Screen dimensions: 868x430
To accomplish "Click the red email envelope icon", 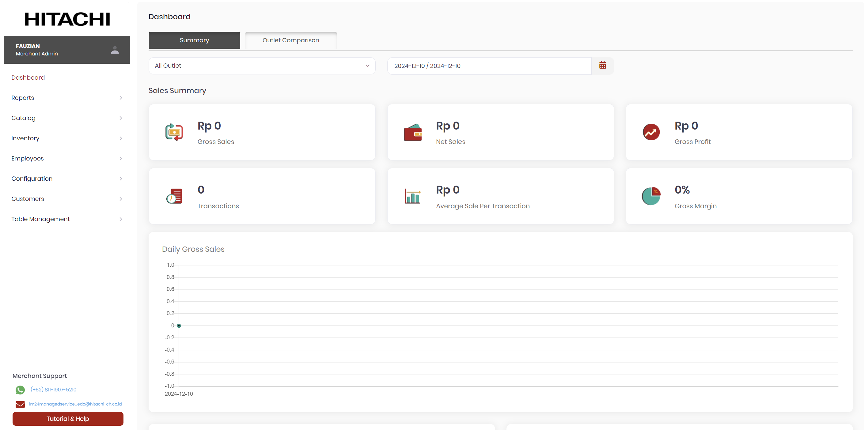I will coord(20,404).
